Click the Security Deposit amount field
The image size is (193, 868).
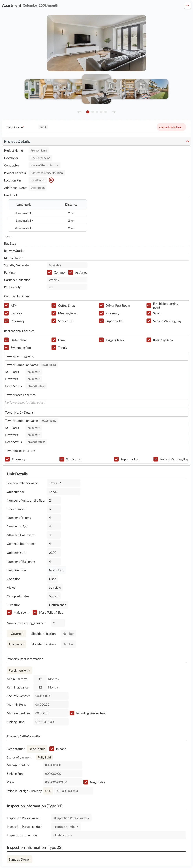coord(51,696)
